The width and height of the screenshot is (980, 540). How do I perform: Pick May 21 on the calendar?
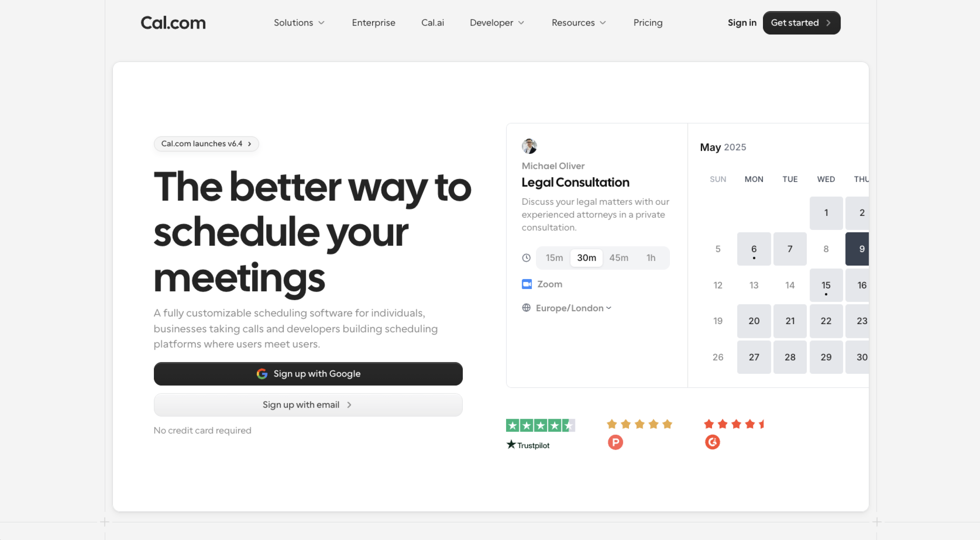(x=790, y=321)
